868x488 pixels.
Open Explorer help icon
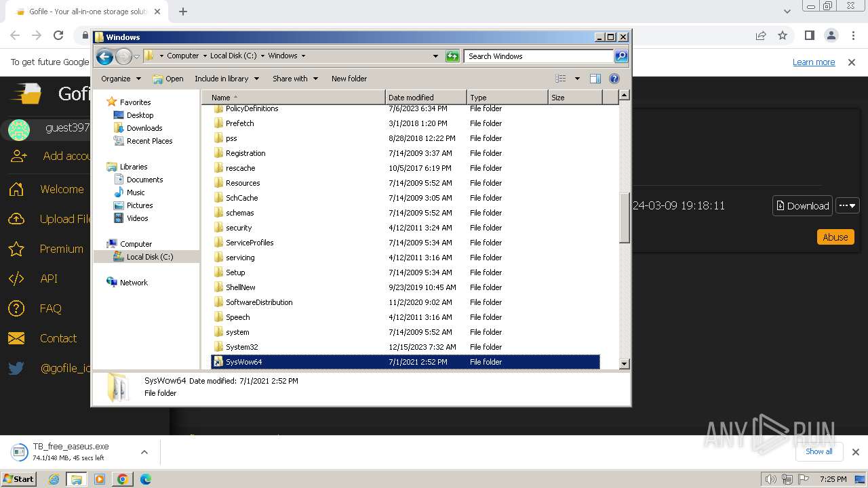[614, 79]
